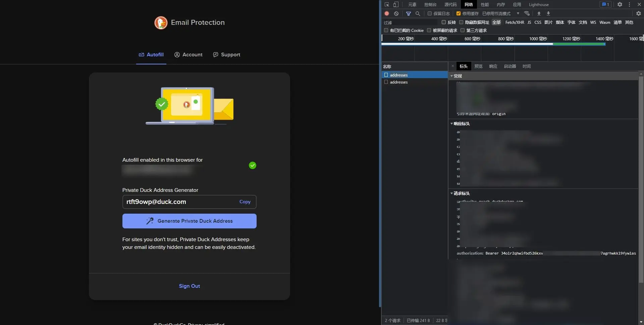Tick the 反转 filter checkbox
This screenshot has width=644, height=325.
coord(443,22)
